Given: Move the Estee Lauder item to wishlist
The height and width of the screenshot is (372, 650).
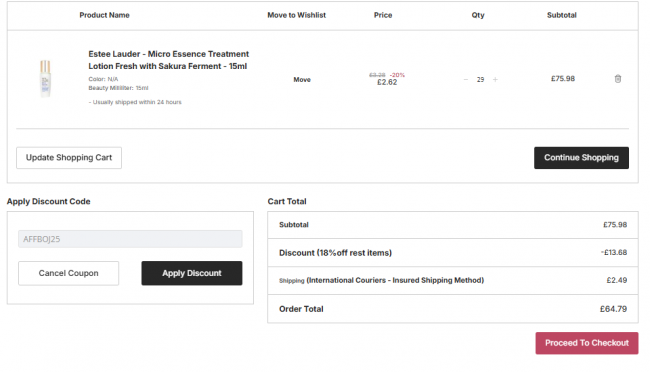Looking at the screenshot, I should [302, 80].
